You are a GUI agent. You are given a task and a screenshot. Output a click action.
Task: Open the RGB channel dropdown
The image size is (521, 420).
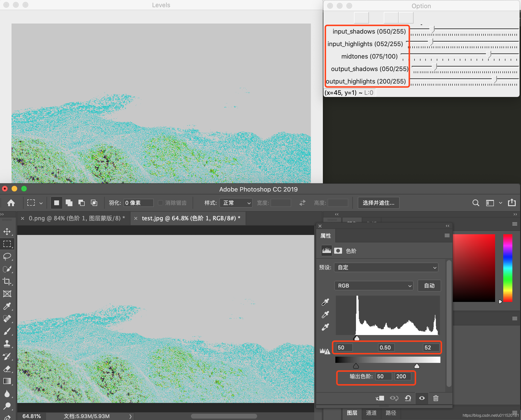(374, 286)
